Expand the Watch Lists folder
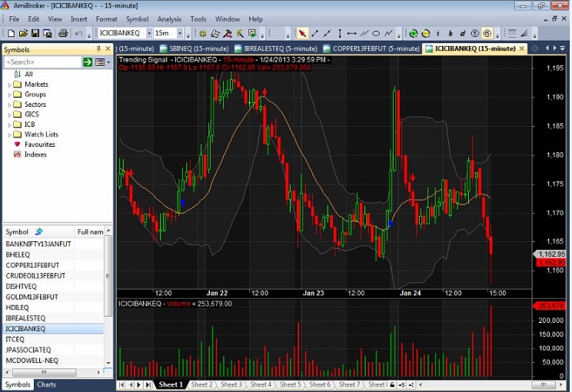Screen dimensions: 572x392 (9, 135)
